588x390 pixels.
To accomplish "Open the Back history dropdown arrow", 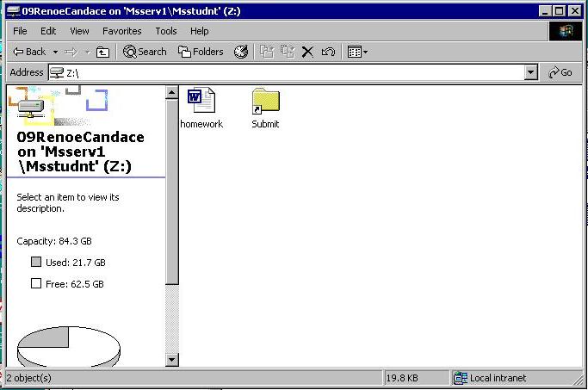I will click(55, 52).
